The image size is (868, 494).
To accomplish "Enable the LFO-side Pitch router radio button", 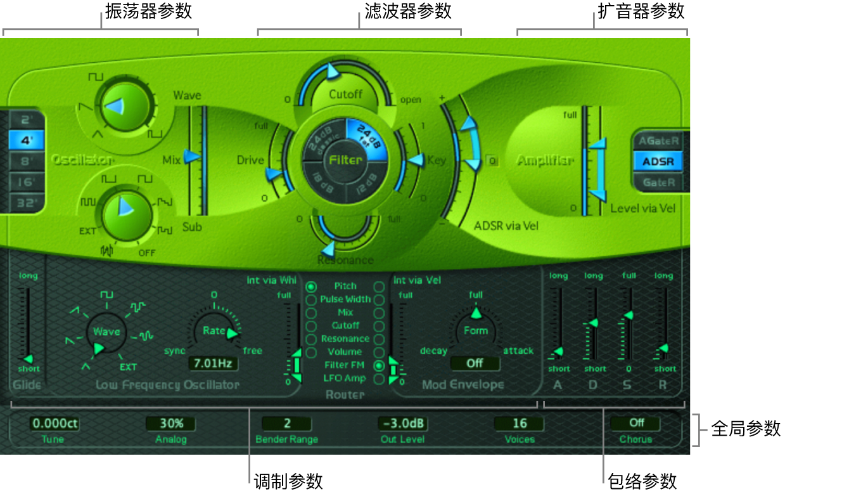I will (x=311, y=287).
